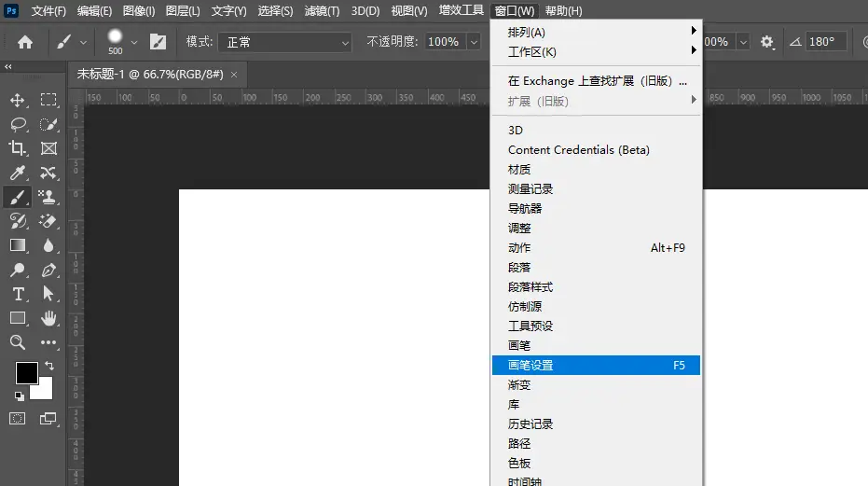Select the Path Selection tool
This screenshot has width=868, height=486.
pyautogui.click(x=48, y=294)
